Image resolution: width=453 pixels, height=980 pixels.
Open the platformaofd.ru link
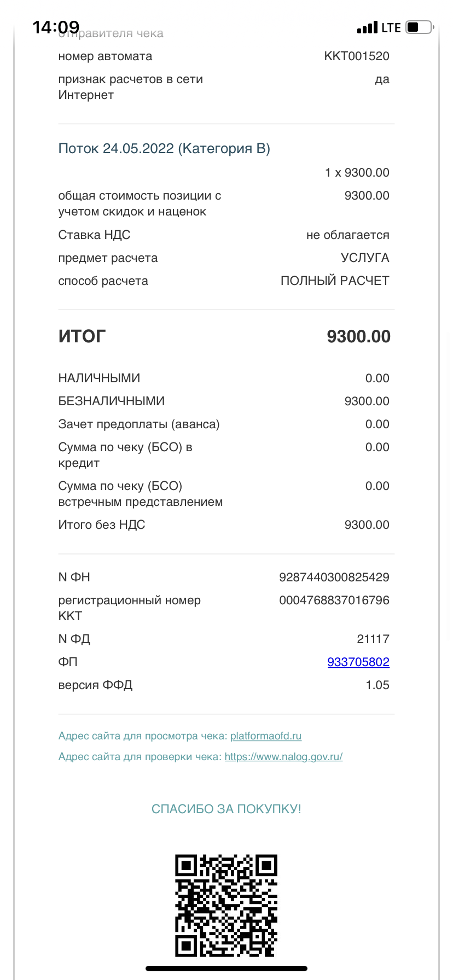click(x=266, y=736)
